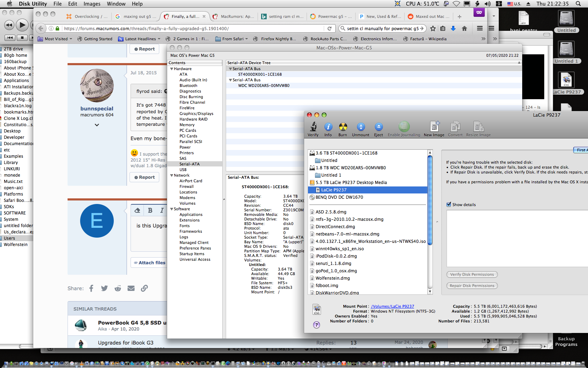Click Enable Journaling toolbar icon
The width and height of the screenshot is (588, 368).
404,129
